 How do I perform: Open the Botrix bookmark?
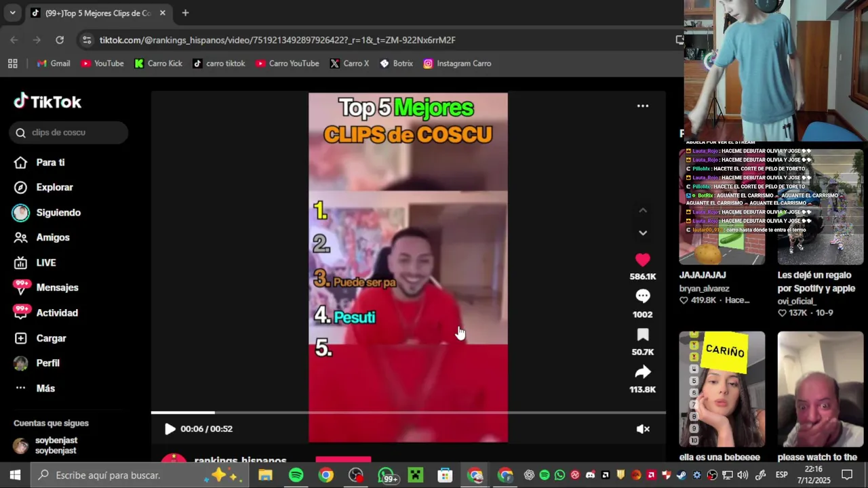(x=396, y=63)
